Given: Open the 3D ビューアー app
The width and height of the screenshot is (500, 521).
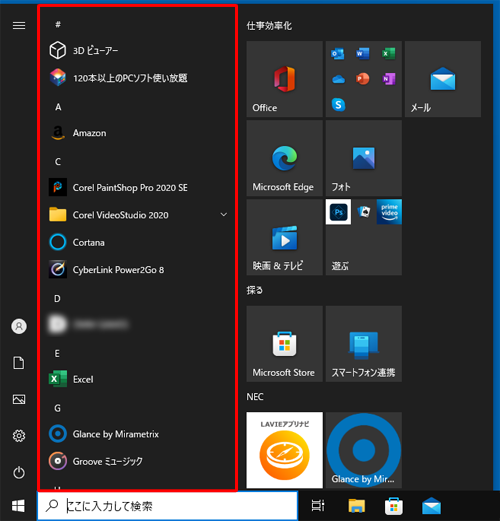Looking at the screenshot, I should (x=137, y=51).
